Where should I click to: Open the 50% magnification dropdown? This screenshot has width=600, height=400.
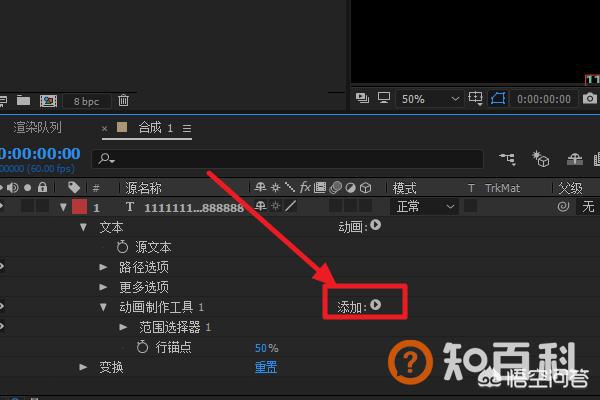429,99
